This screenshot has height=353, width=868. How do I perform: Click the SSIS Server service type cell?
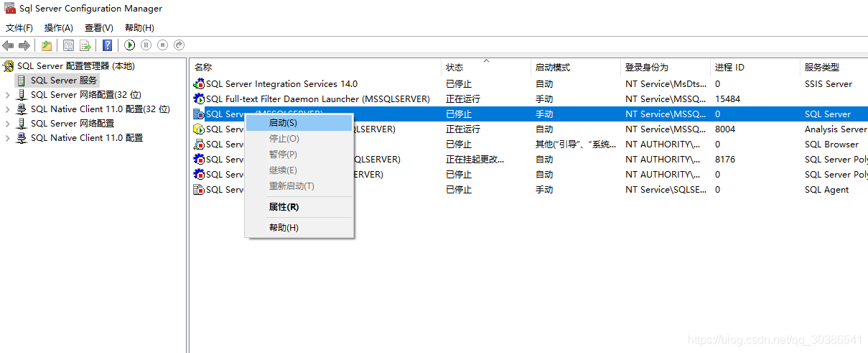(829, 84)
